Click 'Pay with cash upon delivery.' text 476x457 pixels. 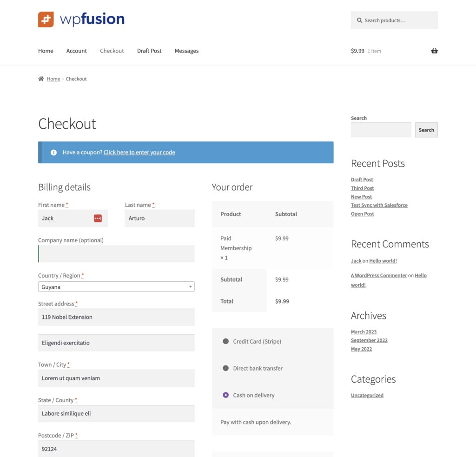click(x=256, y=422)
